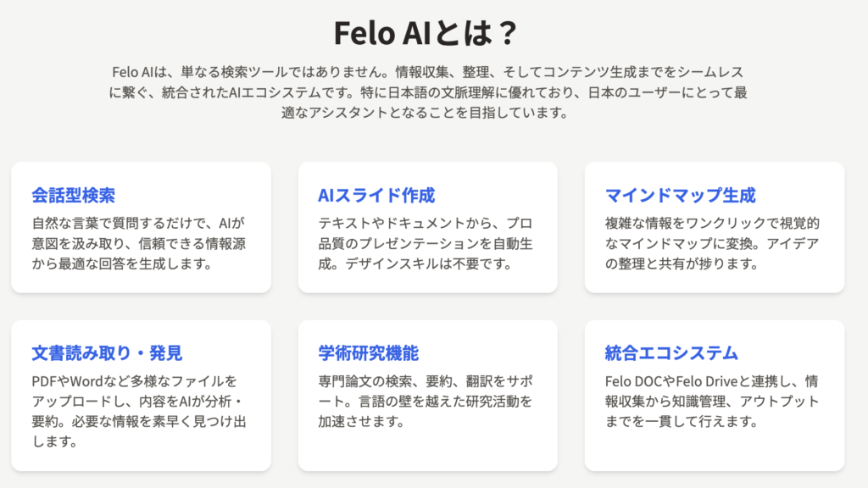Click the マインドマップ description about ワンクリック
This screenshot has width=868, height=488.
point(712,243)
